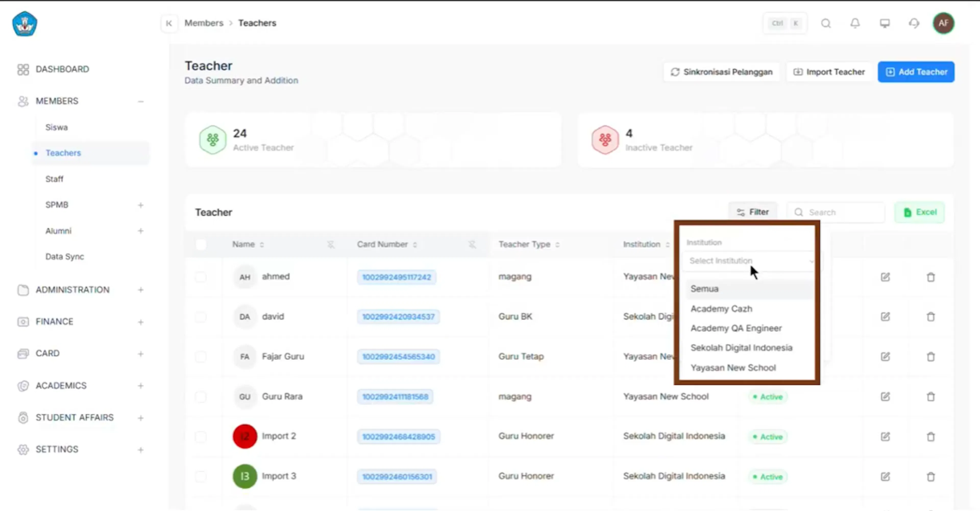
Task: Click the Card Number column filter icon
Action: [x=472, y=244]
